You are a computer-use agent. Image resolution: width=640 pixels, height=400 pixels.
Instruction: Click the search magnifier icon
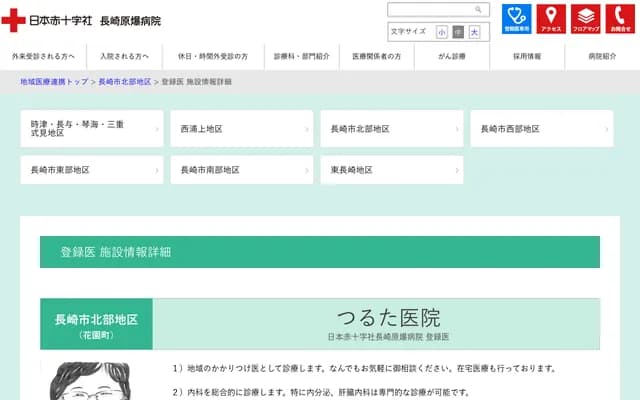point(479,9)
